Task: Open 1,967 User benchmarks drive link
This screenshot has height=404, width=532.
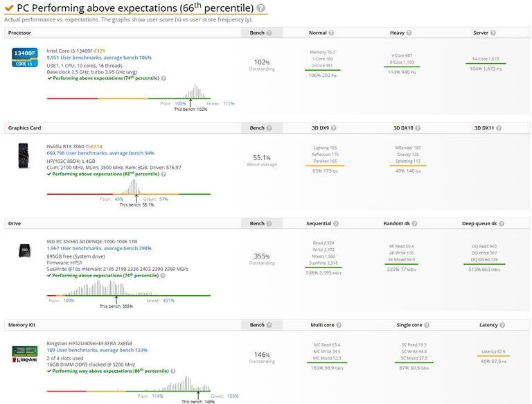Action: (x=99, y=248)
